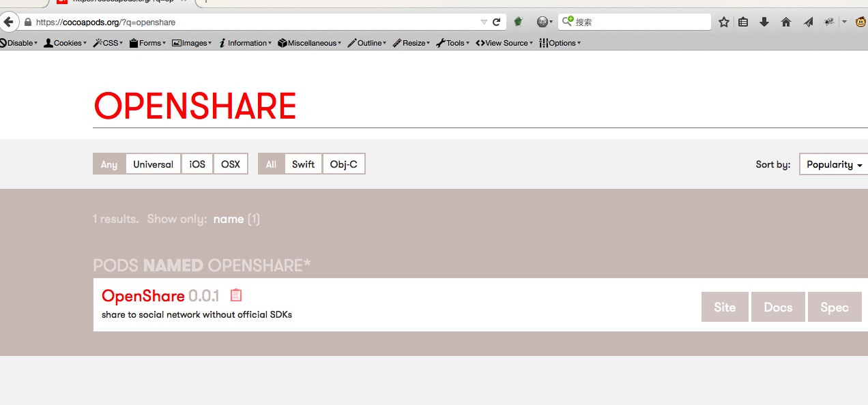Open the OpenShare Docs button
Viewport: 868px width, 405px height.
pyautogui.click(x=778, y=307)
